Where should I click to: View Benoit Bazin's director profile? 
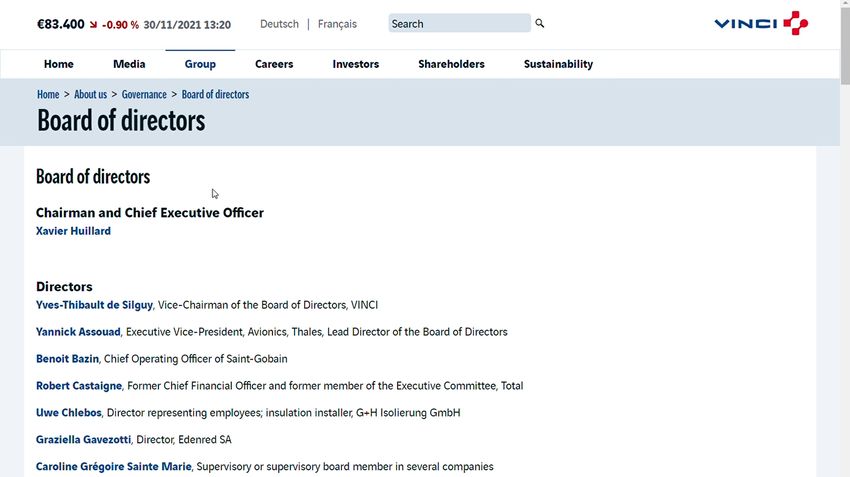click(67, 359)
